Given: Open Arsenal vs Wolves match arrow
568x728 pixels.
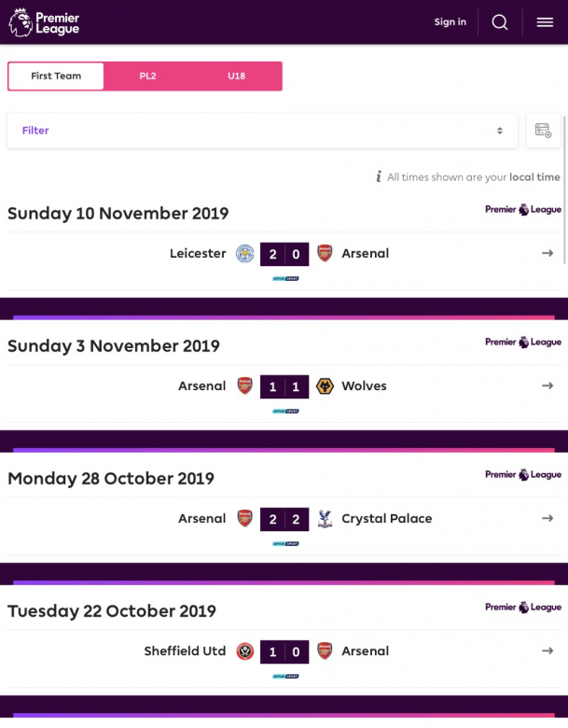Looking at the screenshot, I should click(547, 386).
